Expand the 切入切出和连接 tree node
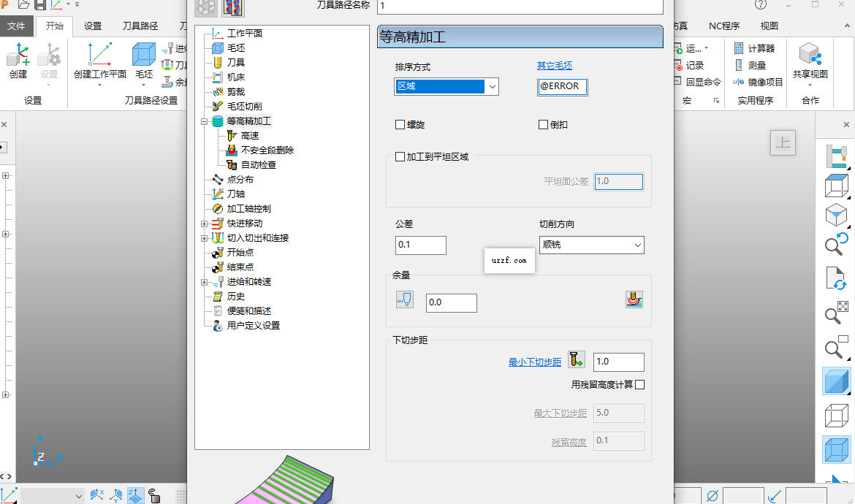Viewport: 855px width, 504px height. pos(206,237)
